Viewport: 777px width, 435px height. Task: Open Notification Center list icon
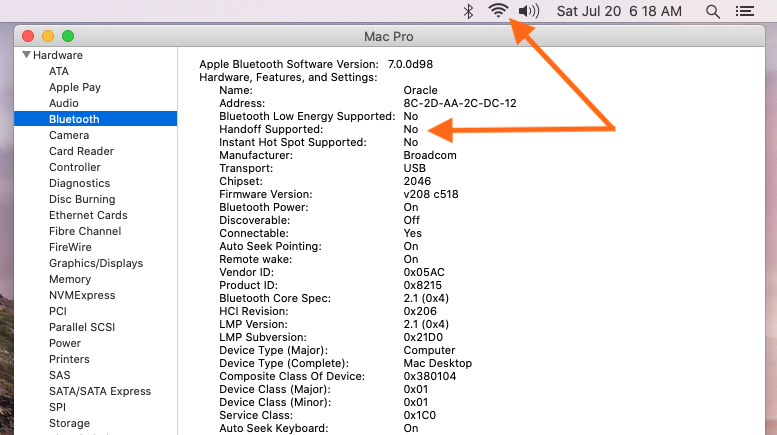pyautogui.click(x=744, y=11)
